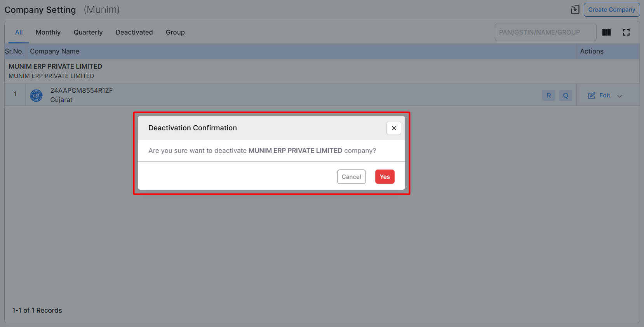Click the 1-1 of 1 Records text

(37, 310)
